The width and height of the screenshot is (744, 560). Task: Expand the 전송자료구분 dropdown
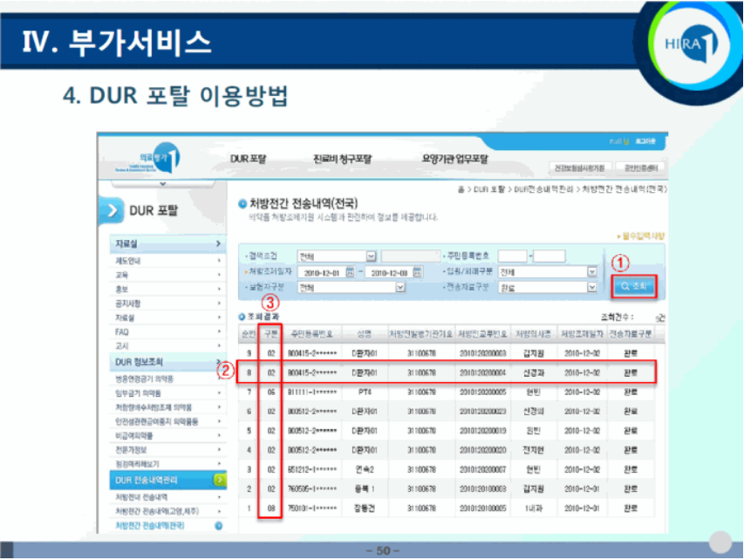tap(592, 287)
